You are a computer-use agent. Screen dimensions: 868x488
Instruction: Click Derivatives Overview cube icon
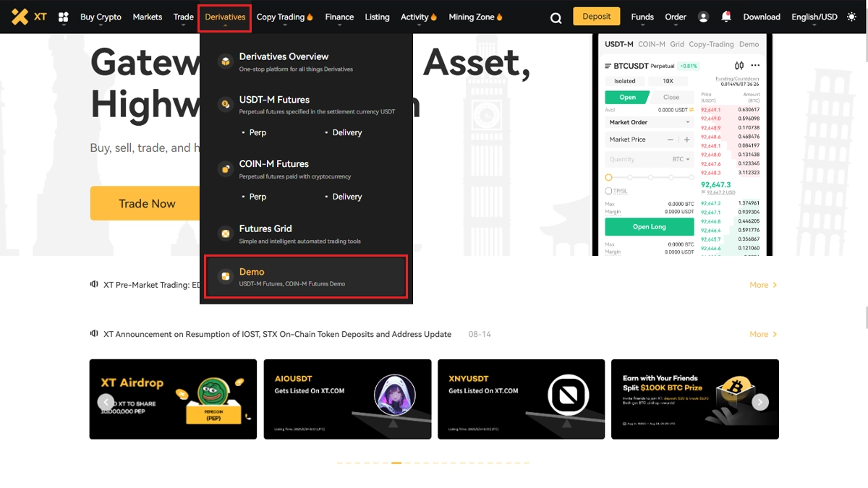[x=226, y=61]
